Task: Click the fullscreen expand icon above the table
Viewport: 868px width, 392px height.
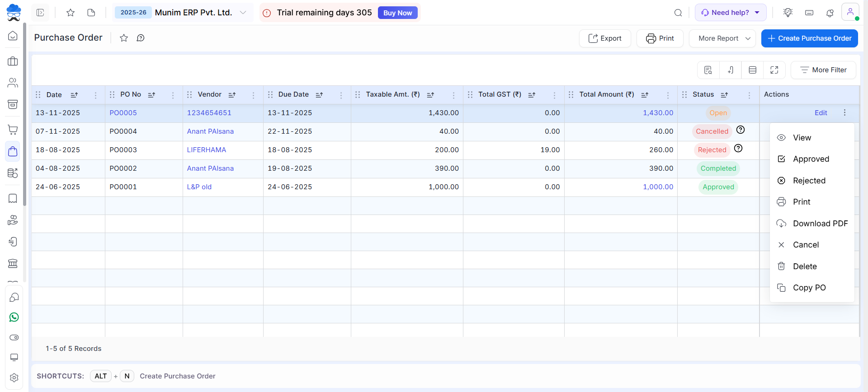Action: (x=774, y=70)
